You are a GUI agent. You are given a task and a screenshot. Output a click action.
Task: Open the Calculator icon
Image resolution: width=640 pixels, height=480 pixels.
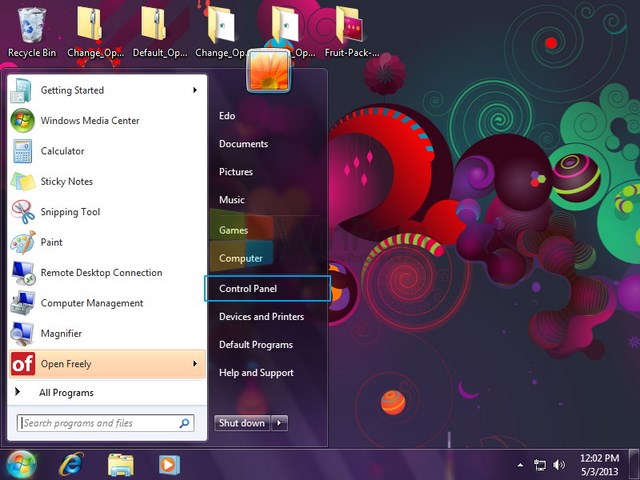22,151
